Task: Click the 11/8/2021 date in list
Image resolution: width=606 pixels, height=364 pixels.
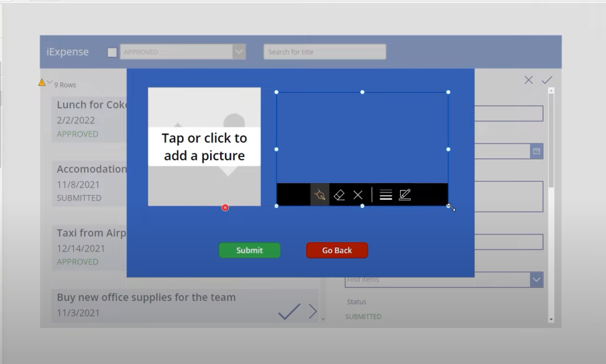Action: point(78,184)
